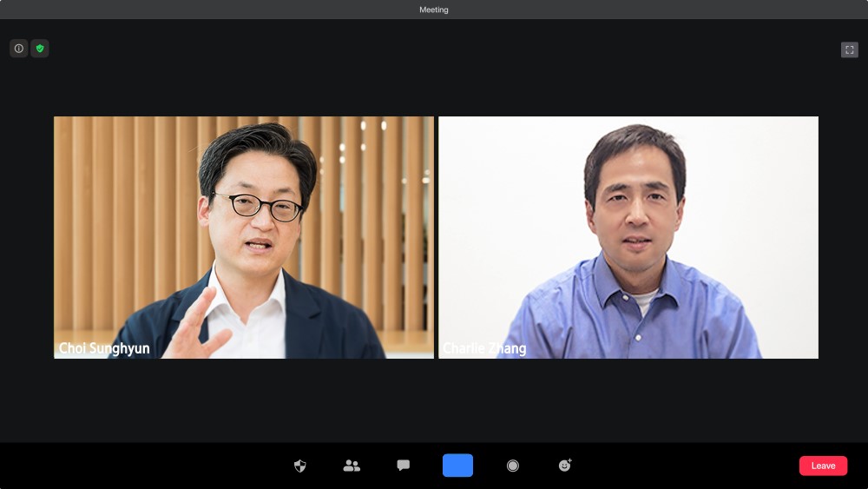Click the Charlie Zhang name label
The height and width of the screenshot is (489, 868).
coord(484,348)
